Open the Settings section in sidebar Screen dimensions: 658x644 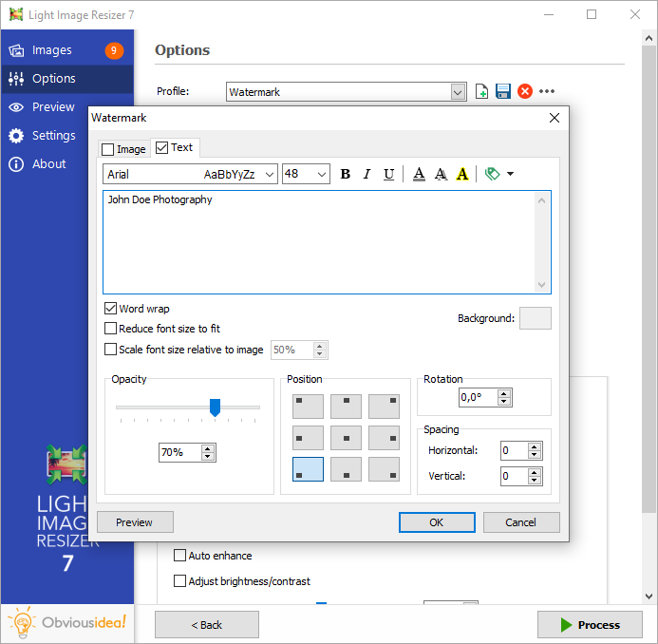click(53, 135)
